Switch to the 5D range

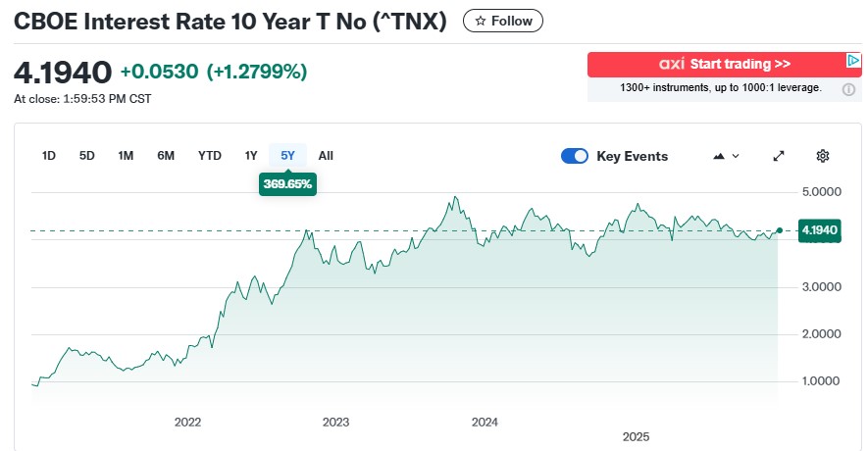[87, 156]
